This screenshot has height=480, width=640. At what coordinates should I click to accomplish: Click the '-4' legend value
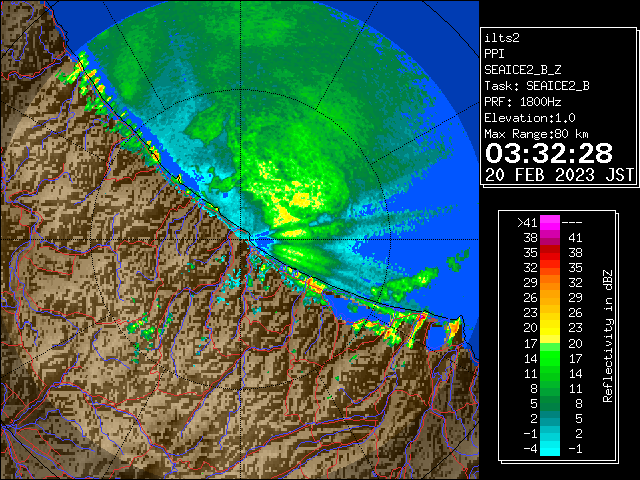point(531,448)
